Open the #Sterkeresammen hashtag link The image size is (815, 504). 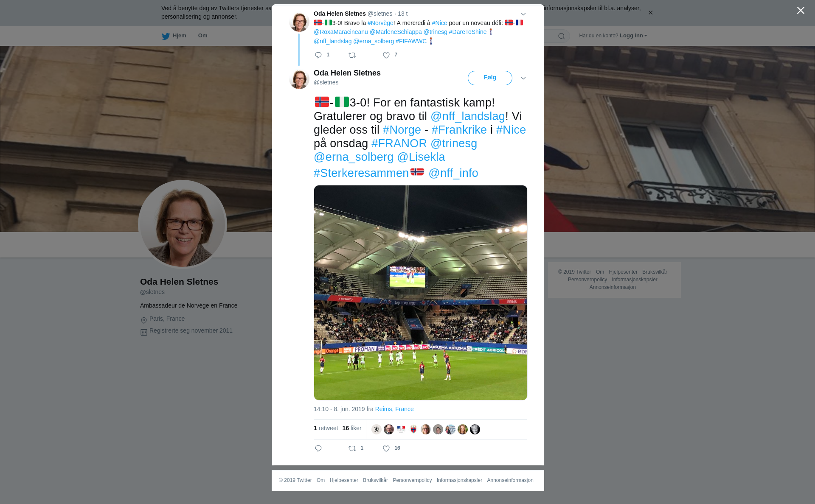click(361, 173)
